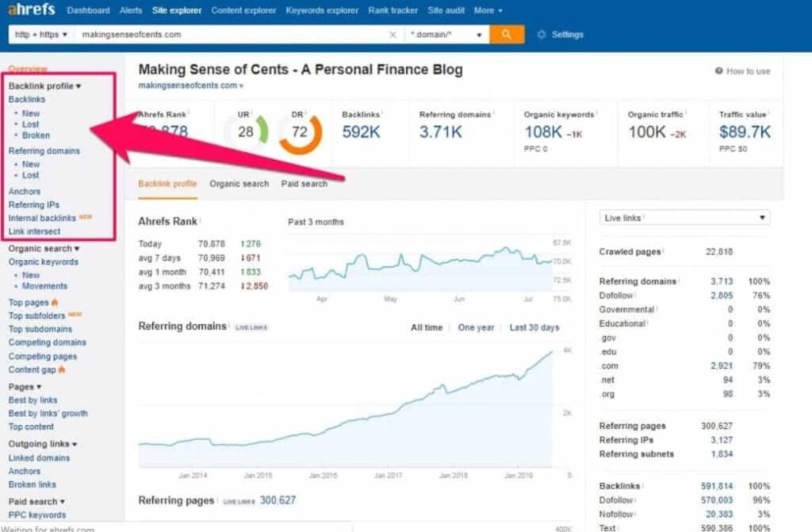Click the orange search magnifier button
The height and width of the screenshot is (532, 812).
(507, 34)
